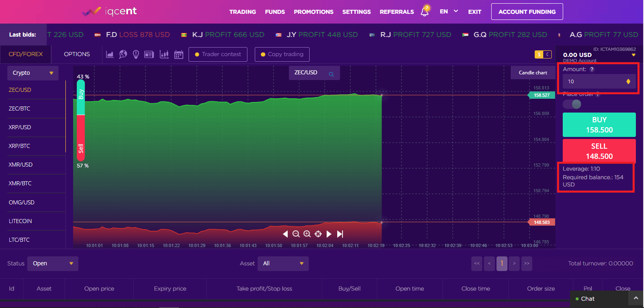Select ZEC/USD in asset list
This screenshot has width=644, height=308.
click(36, 90)
